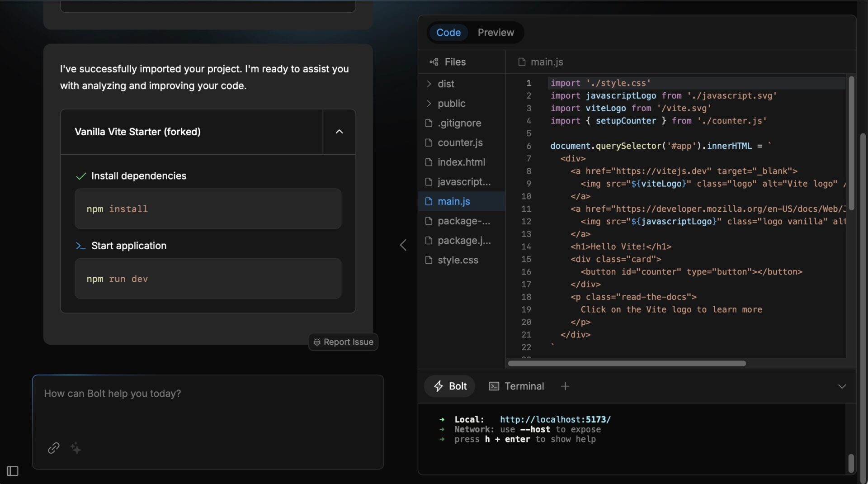Open the localhost:5173 link in terminal output

click(x=555, y=419)
